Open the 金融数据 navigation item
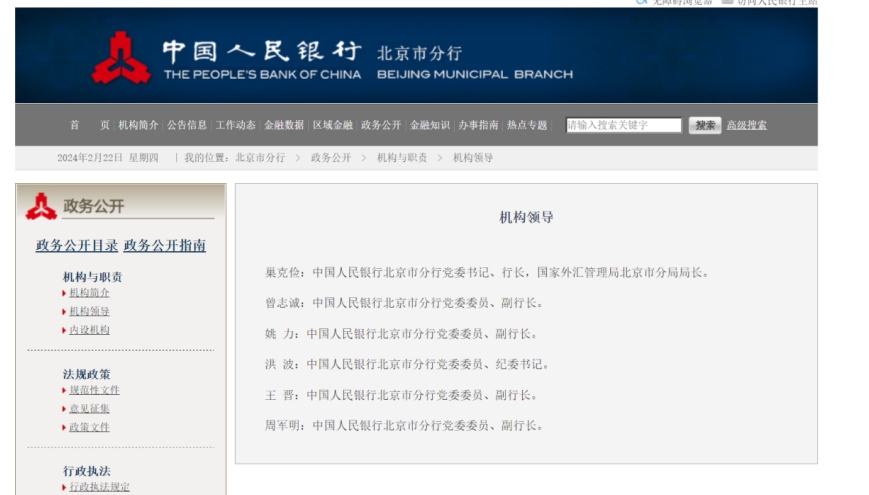869x495 pixels. click(x=284, y=125)
